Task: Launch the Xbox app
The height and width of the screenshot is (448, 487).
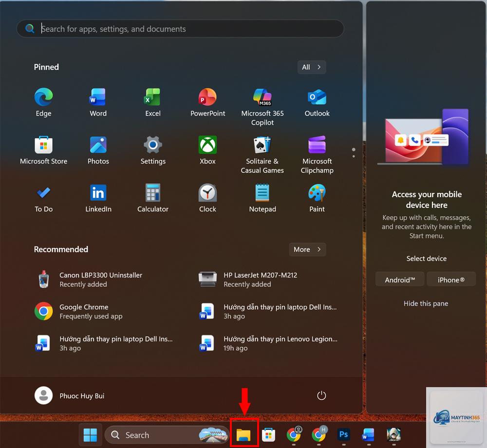Action: pyautogui.click(x=207, y=150)
